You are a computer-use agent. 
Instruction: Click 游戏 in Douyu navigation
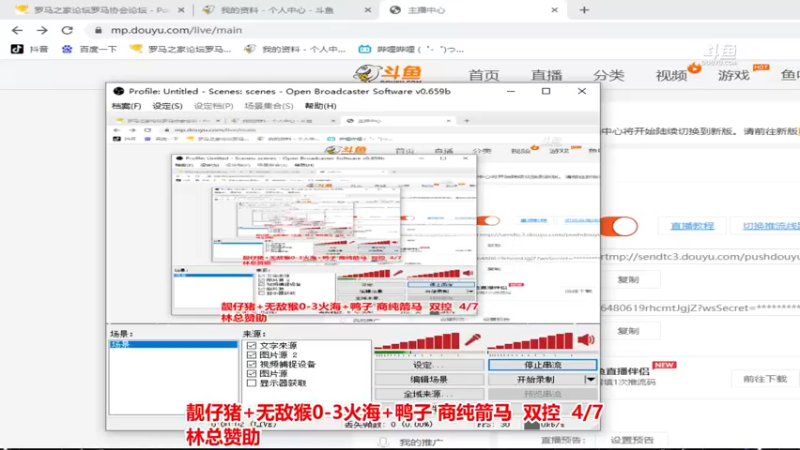(734, 76)
